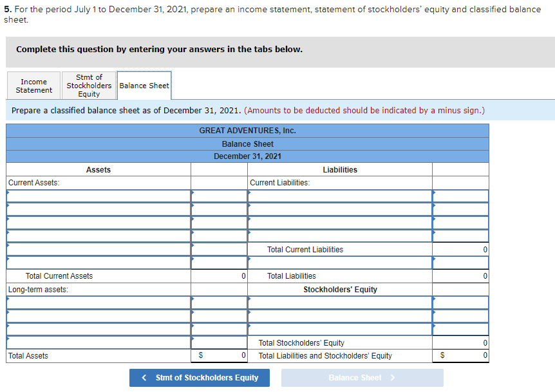Open fourth Long-term assets account name dropdown
The height and width of the screenshot is (392, 555).
point(99,342)
